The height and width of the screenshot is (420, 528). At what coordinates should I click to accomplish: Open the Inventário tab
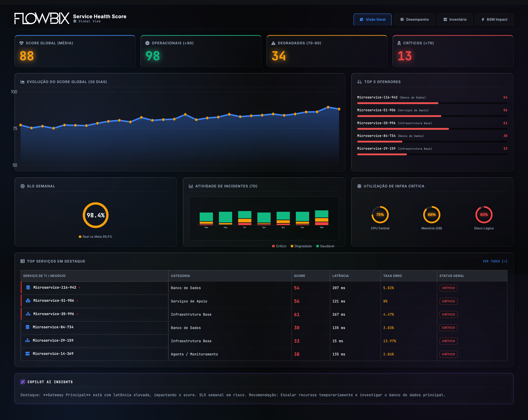[455, 19]
